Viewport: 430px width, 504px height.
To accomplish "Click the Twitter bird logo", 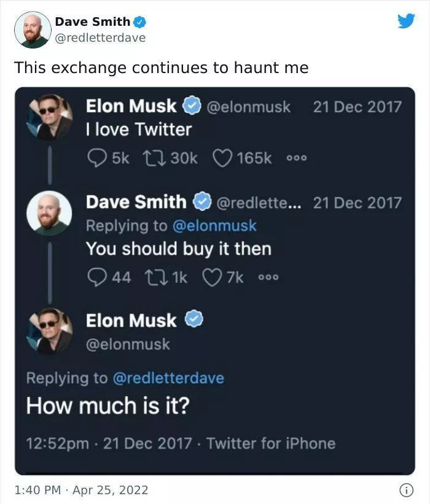I will coord(406,21).
